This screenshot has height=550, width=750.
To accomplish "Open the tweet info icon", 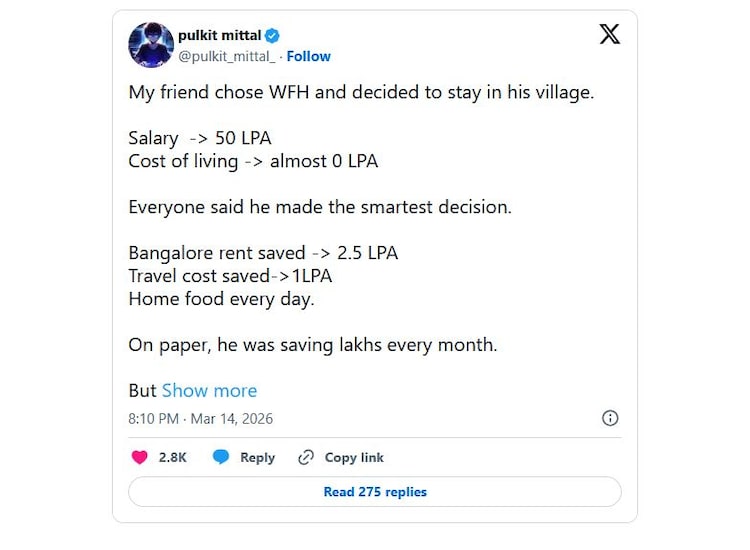I will click(610, 418).
